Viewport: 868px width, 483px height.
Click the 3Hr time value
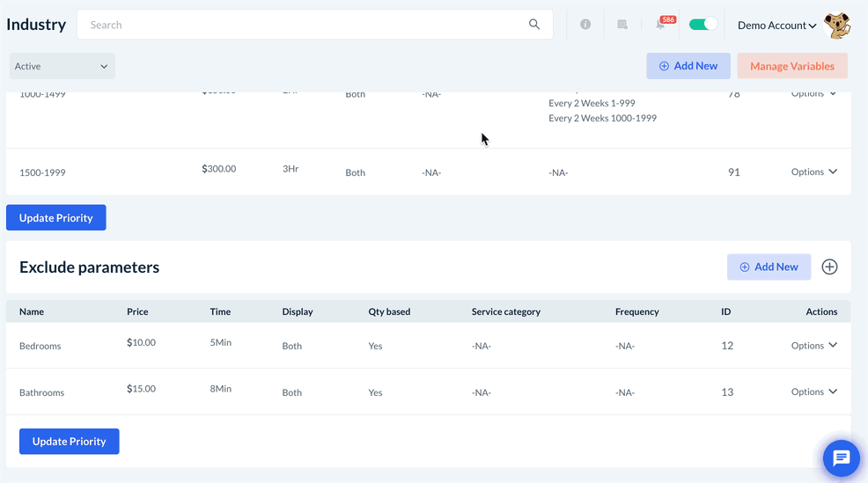(291, 169)
